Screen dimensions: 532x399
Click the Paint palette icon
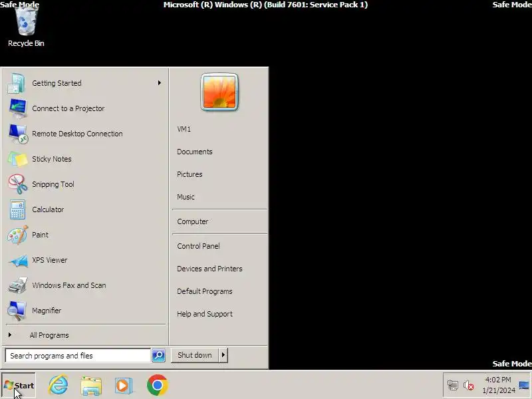pos(17,235)
